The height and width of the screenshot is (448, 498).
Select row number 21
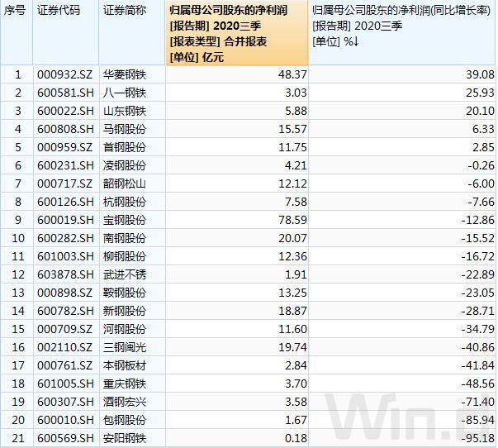coord(18,438)
